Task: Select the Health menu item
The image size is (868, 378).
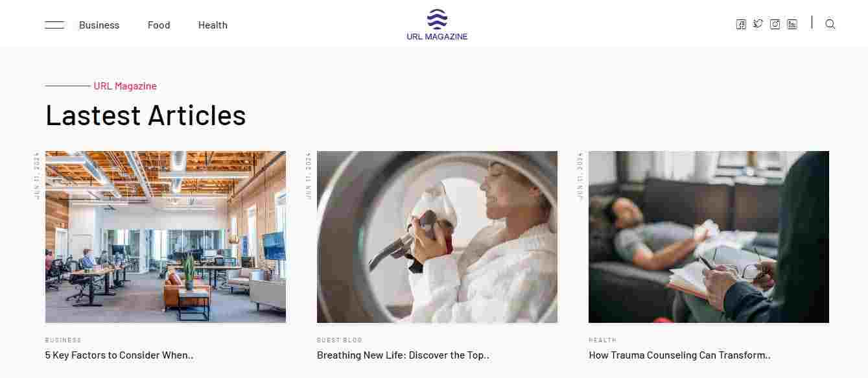Action: click(x=213, y=25)
